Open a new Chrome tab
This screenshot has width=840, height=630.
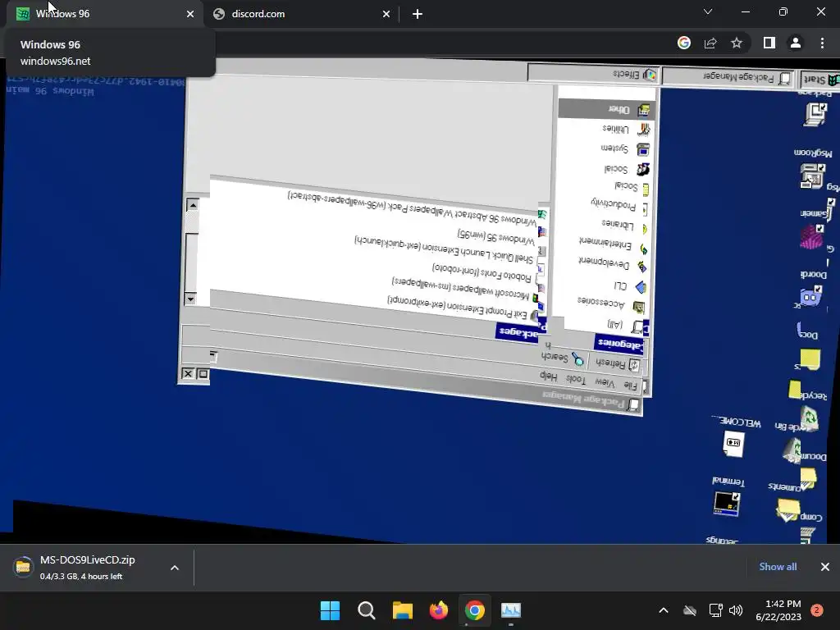pos(418,14)
